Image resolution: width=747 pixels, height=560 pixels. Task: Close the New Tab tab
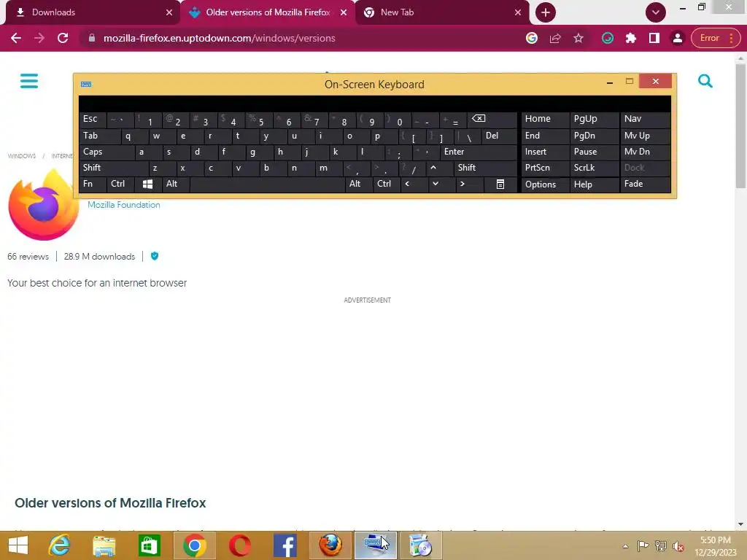[x=518, y=12]
